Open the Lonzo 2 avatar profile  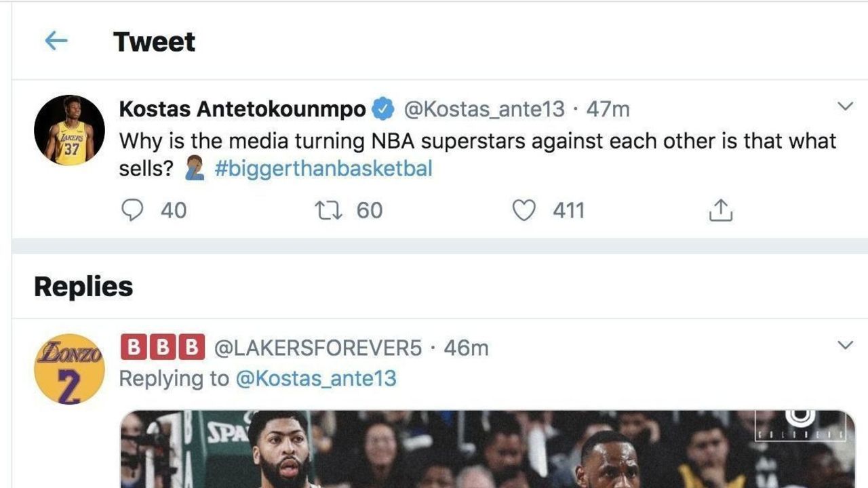70,369
